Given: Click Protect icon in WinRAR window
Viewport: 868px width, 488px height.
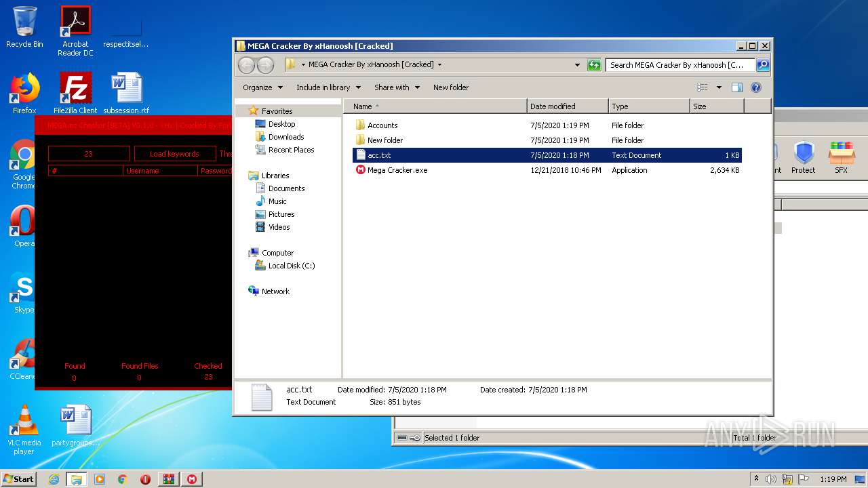Looking at the screenshot, I should [804, 158].
